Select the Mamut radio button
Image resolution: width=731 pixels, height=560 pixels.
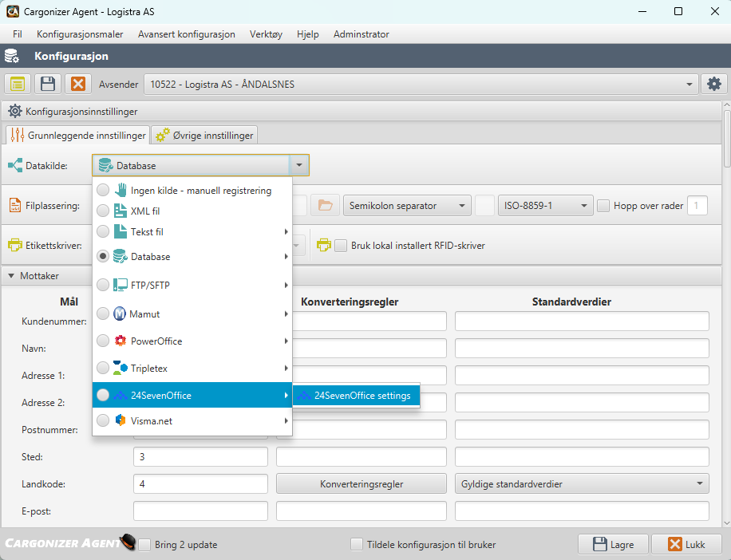(103, 314)
